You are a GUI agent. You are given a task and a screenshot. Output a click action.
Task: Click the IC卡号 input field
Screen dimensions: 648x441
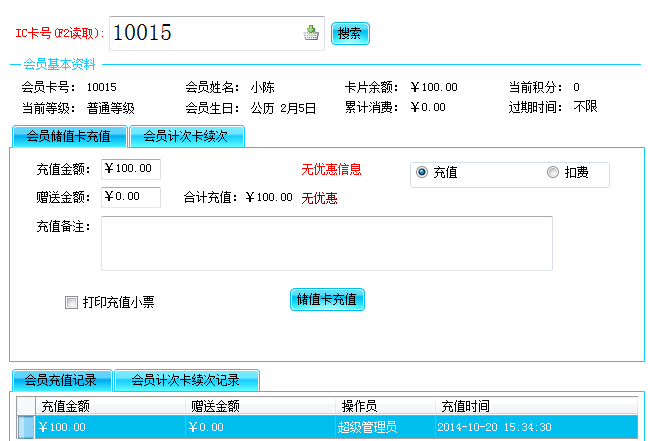click(205, 33)
